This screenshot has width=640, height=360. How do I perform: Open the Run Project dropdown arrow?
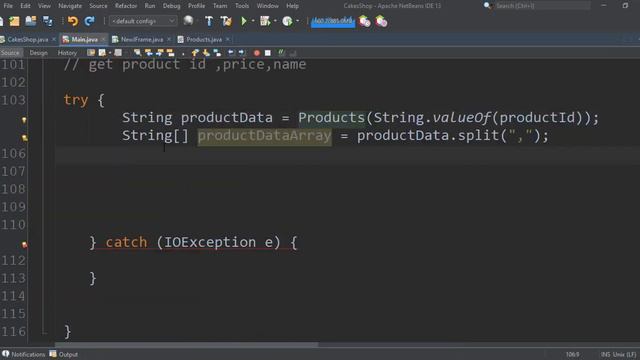(x=253, y=21)
